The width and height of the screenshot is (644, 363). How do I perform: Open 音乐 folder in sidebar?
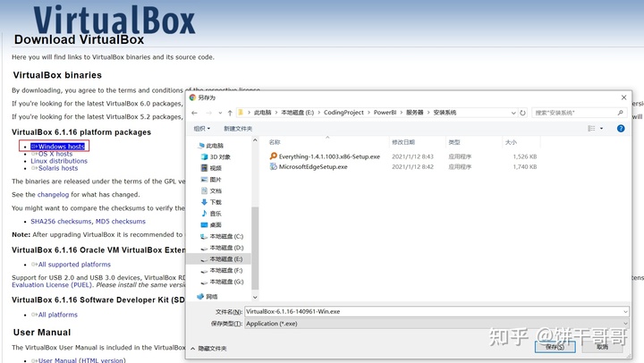(x=211, y=214)
